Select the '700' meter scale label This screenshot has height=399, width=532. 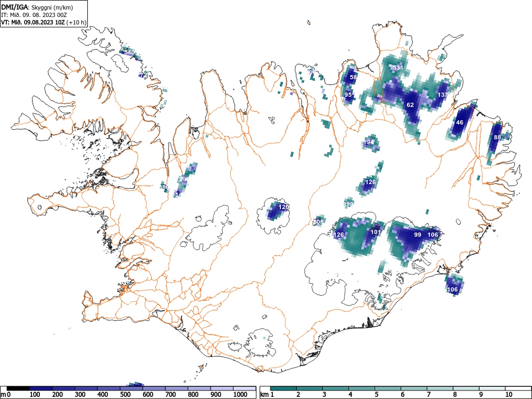click(x=171, y=395)
